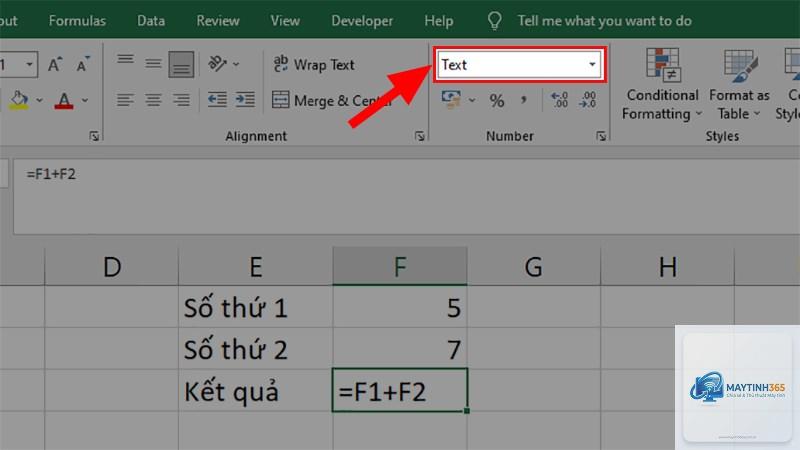This screenshot has height=450, width=800.
Task: Apply accounting number format icon
Action: 451,99
